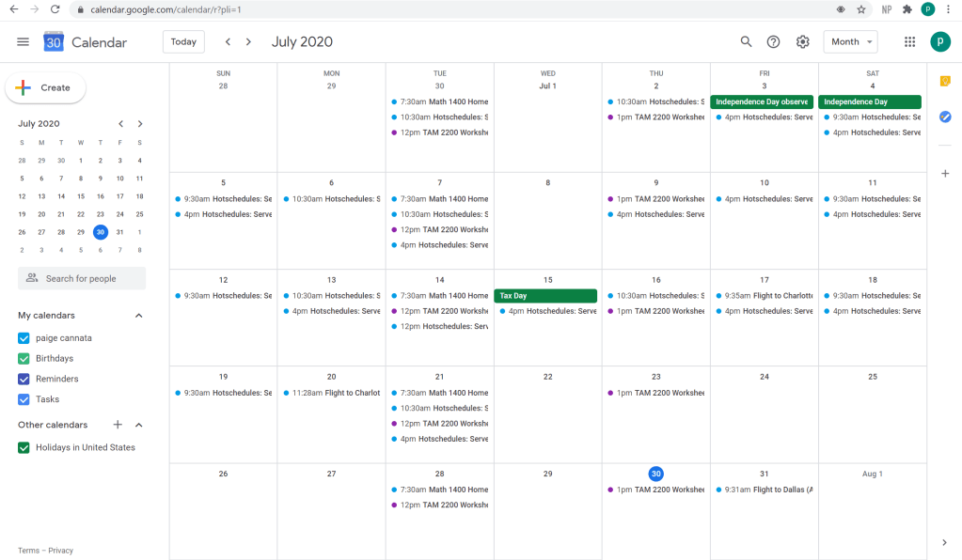Screen dimensions: 962x560
Task: Open the Month view dropdown
Action: click(x=850, y=42)
